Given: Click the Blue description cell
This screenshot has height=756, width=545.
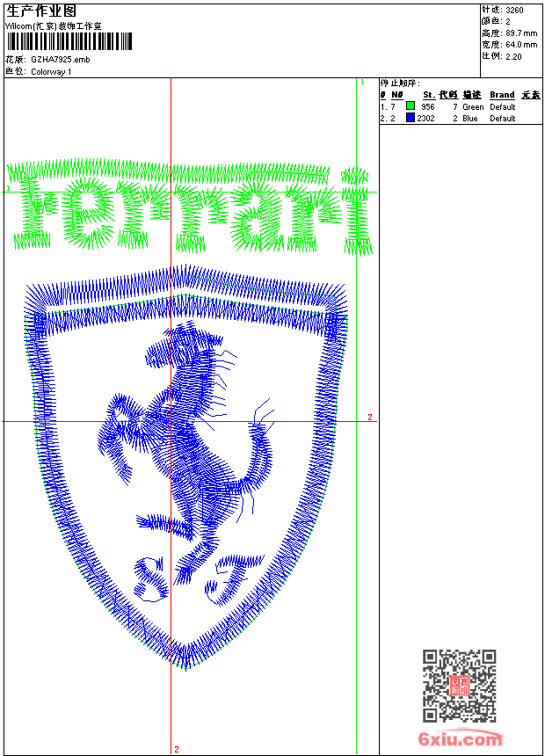Looking at the screenshot, I should [469, 118].
